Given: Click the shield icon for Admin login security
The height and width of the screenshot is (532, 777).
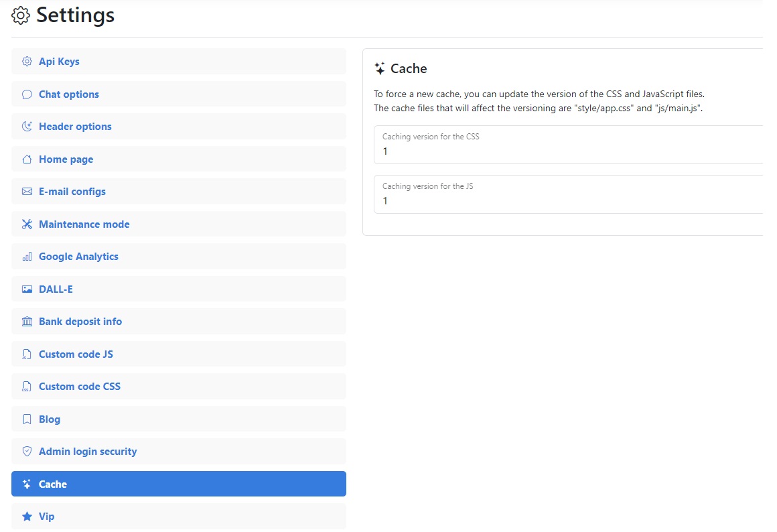Looking at the screenshot, I should [27, 452].
